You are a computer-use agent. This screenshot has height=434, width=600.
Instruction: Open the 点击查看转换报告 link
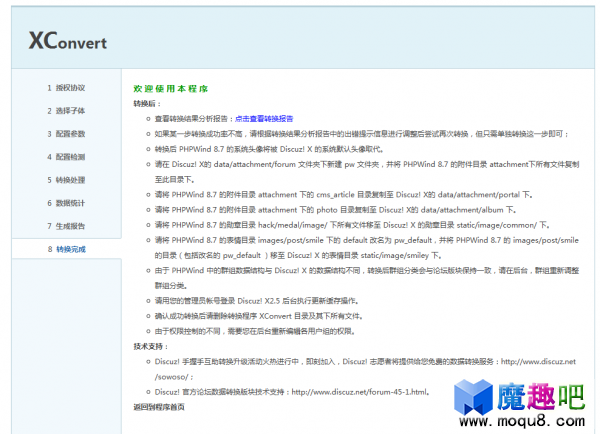[x=264, y=119]
